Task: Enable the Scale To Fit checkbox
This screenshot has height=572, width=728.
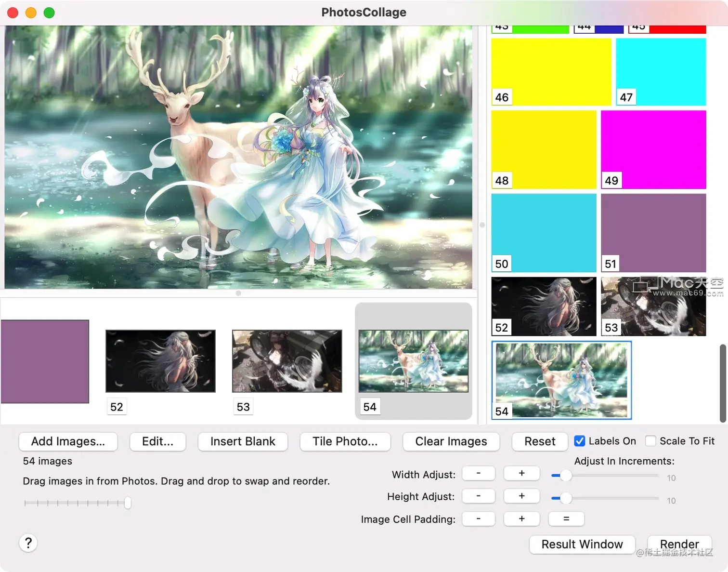Action: [650, 441]
